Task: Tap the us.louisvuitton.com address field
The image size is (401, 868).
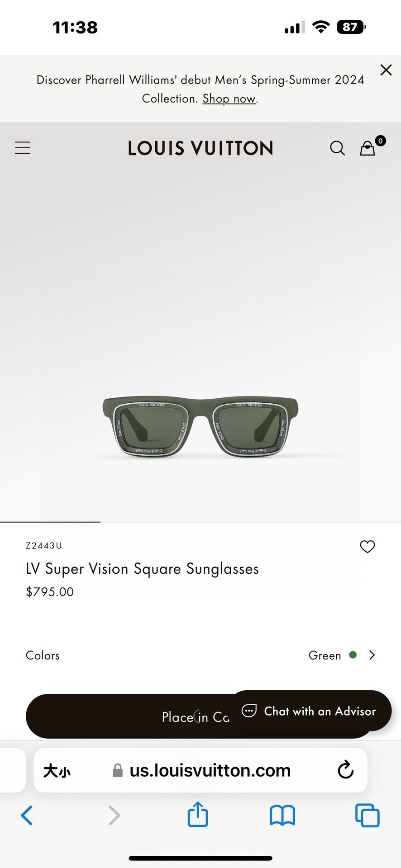Action: (x=200, y=770)
